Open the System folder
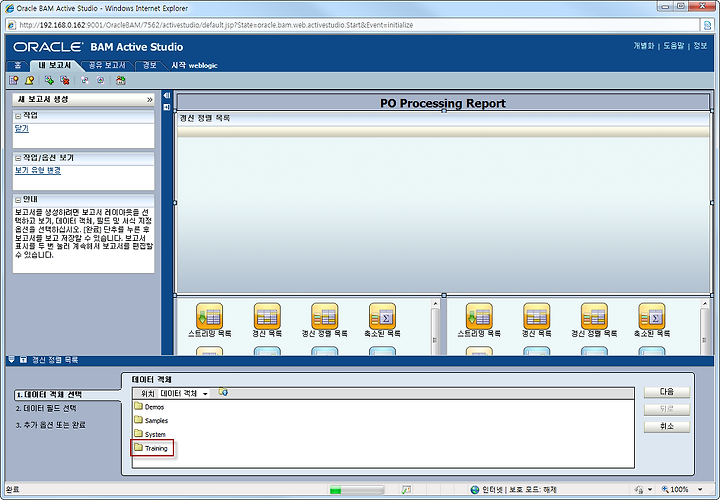 [150, 434]
